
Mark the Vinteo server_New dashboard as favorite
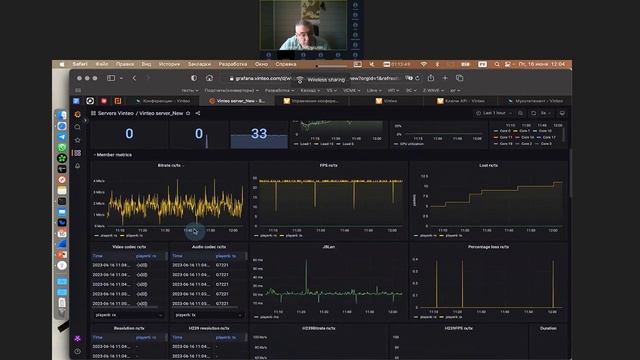point(188,113)
